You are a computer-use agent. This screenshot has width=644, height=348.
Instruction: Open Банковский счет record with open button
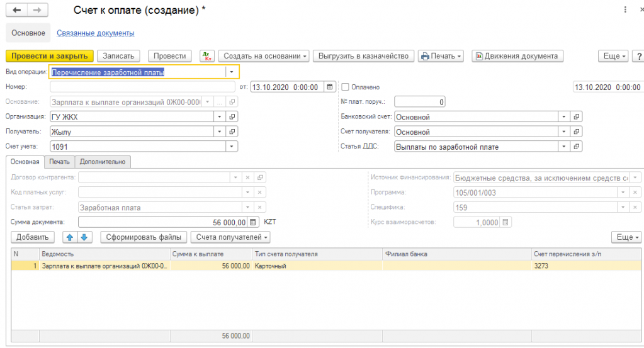(x=576, y=116)
